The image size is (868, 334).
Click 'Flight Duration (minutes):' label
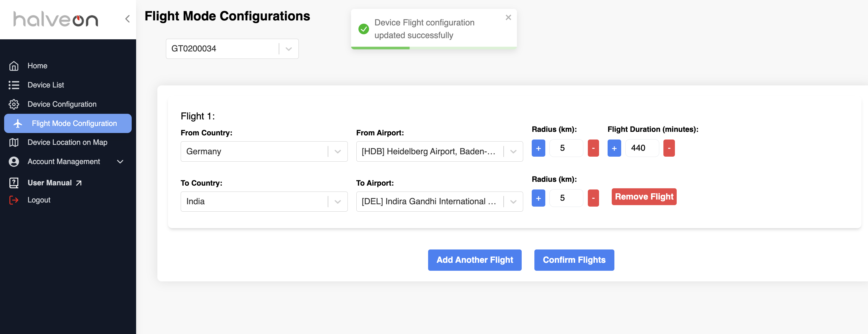(653, 129)
